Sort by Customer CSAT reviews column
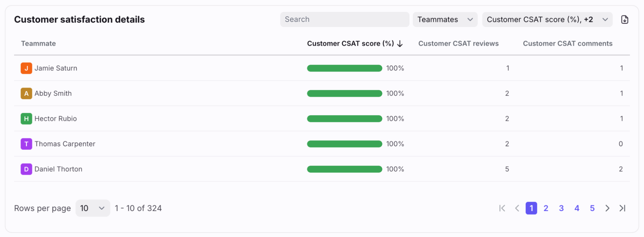The width and height of the screenshot is (644, 237). pos(458,44)
